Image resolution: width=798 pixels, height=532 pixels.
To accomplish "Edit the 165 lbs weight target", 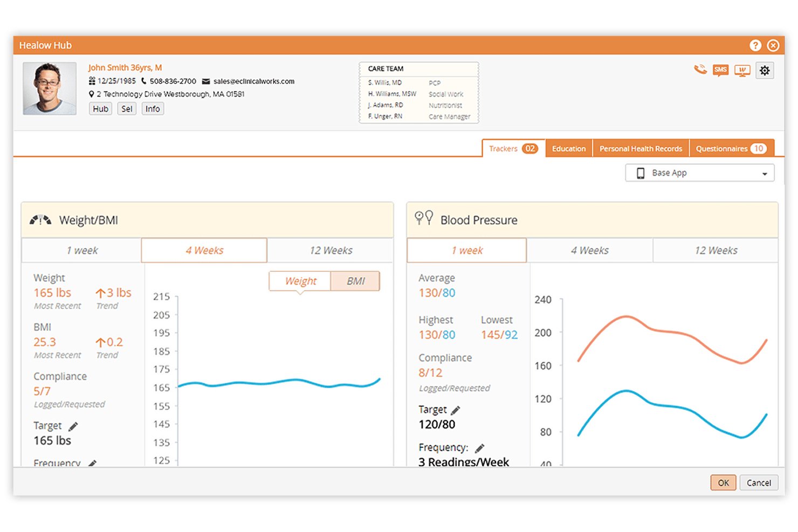I will coord(73,426).
